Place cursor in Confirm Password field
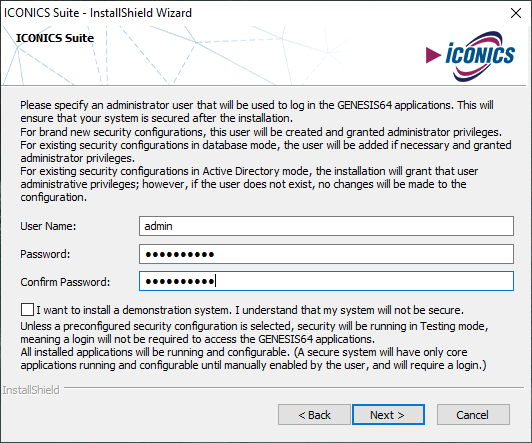Viewport: 532px width, 443px height. click(326, 281)
